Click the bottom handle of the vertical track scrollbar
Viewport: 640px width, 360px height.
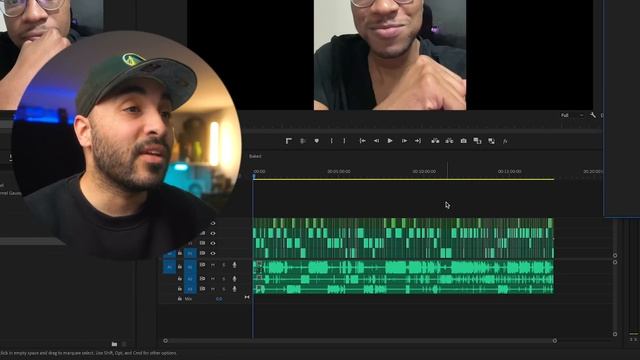click(x=615, y=334)
